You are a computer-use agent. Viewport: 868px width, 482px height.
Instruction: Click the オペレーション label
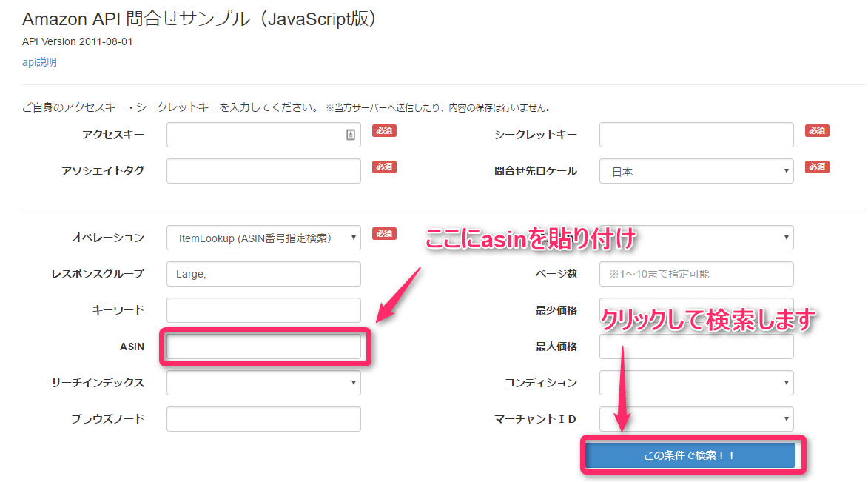[x=108, y=238]
